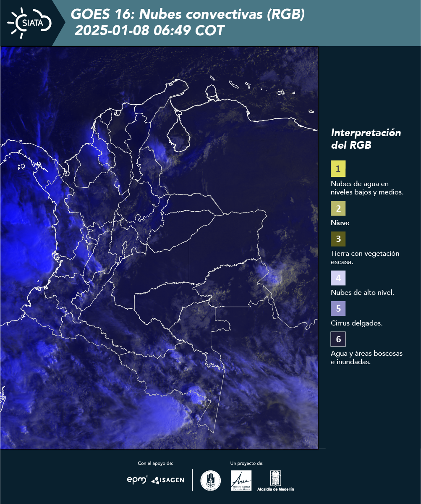Screen dimensions: 421x504
Task: Click the "Cirrus delgados." legend label
Action: [356, 323]
